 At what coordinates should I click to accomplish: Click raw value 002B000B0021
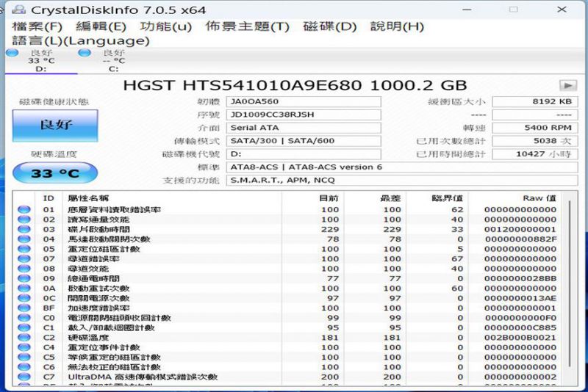pyautogui.click(x=520, y=338)
